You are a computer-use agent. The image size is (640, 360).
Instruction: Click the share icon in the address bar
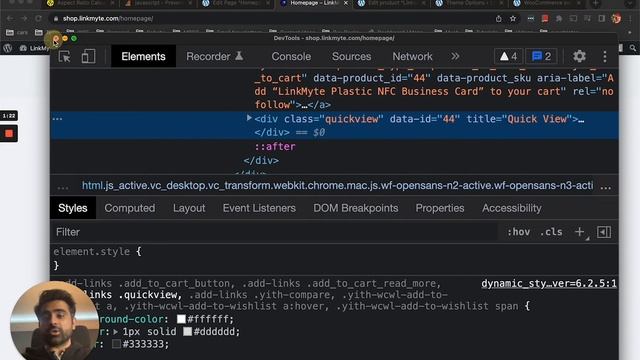coord(498,19)
